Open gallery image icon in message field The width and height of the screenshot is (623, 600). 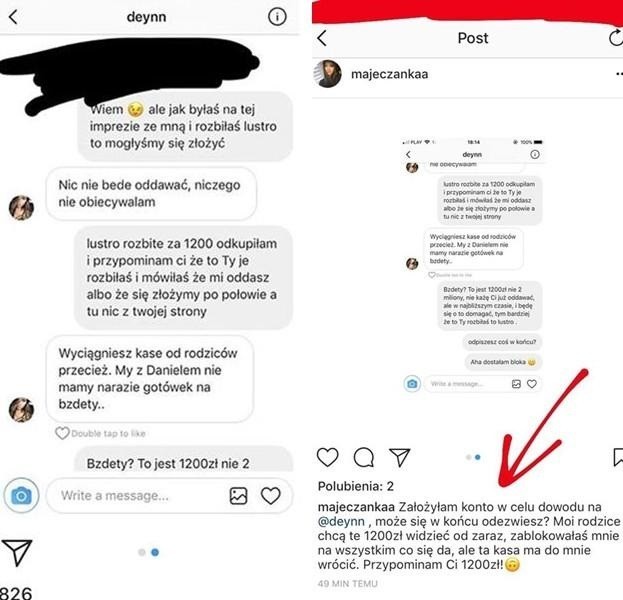coord(238,496)
